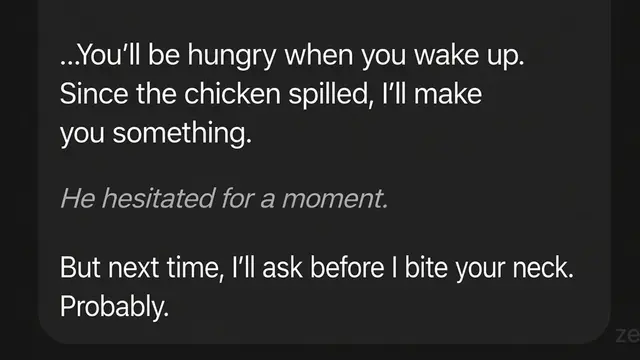Click the italic word "hesitated"
Screen dimensions: 640x360
[x=158, y=198]
